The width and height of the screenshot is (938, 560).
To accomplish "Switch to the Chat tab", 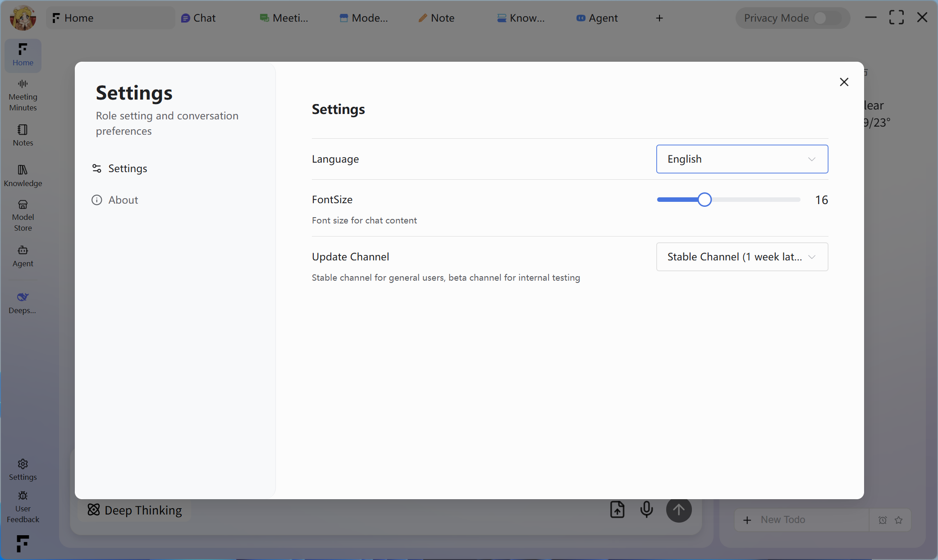I will coord(198,18).
